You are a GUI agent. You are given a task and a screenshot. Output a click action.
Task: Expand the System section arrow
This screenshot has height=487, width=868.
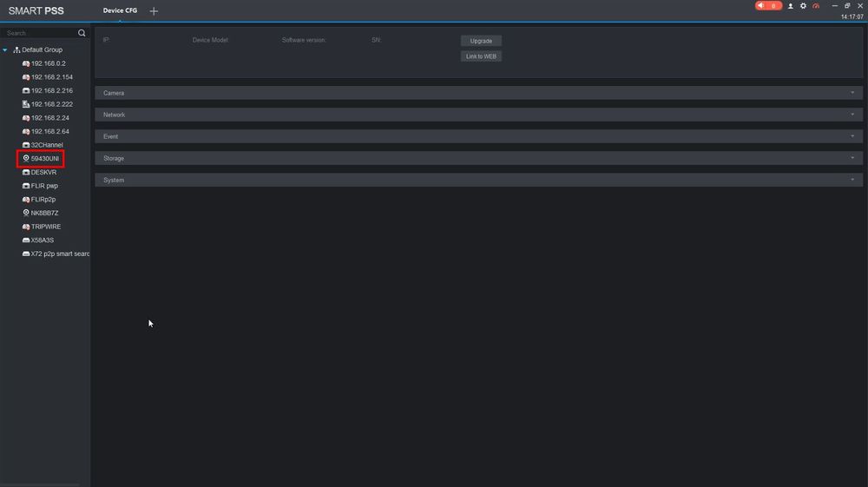pos(852,180)
